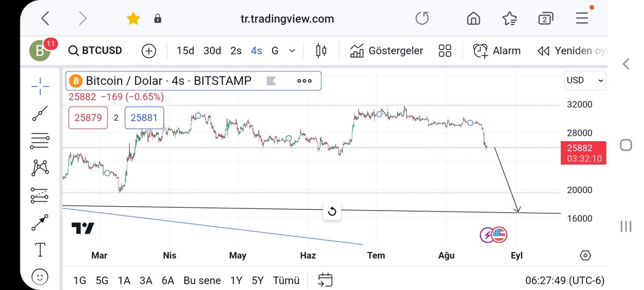Tap the Android recent apps button
644x290 pixels.
[626, 226]
